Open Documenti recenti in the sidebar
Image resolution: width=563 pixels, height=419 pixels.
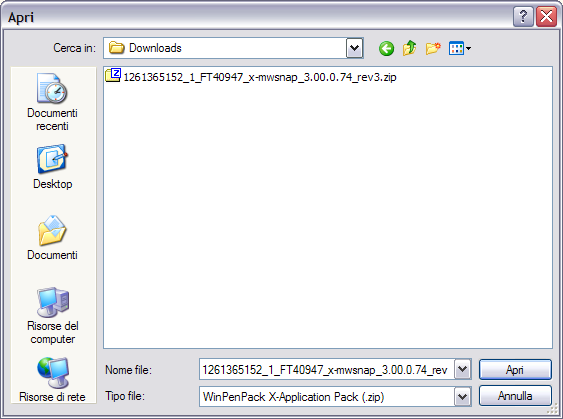52,102
